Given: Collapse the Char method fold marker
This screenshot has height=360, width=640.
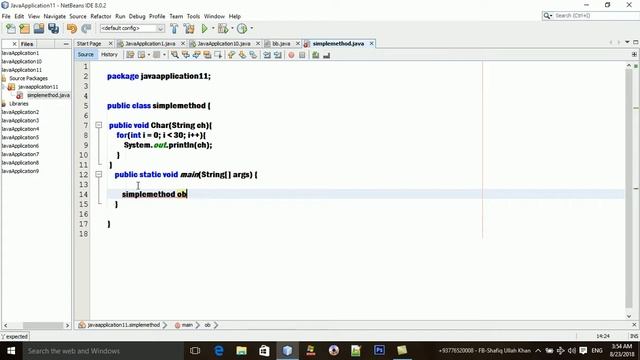Looking at the screenshot, I should pyautogui.click(x=99, y=125).
